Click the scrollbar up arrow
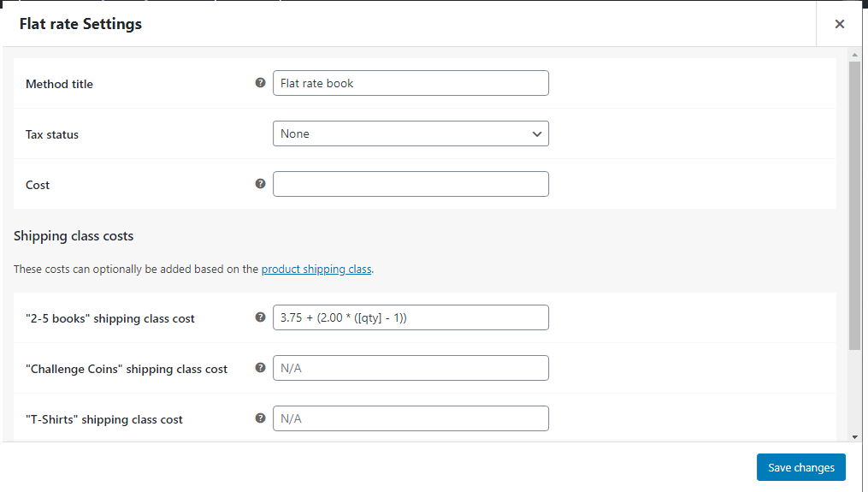 point(854,55)
